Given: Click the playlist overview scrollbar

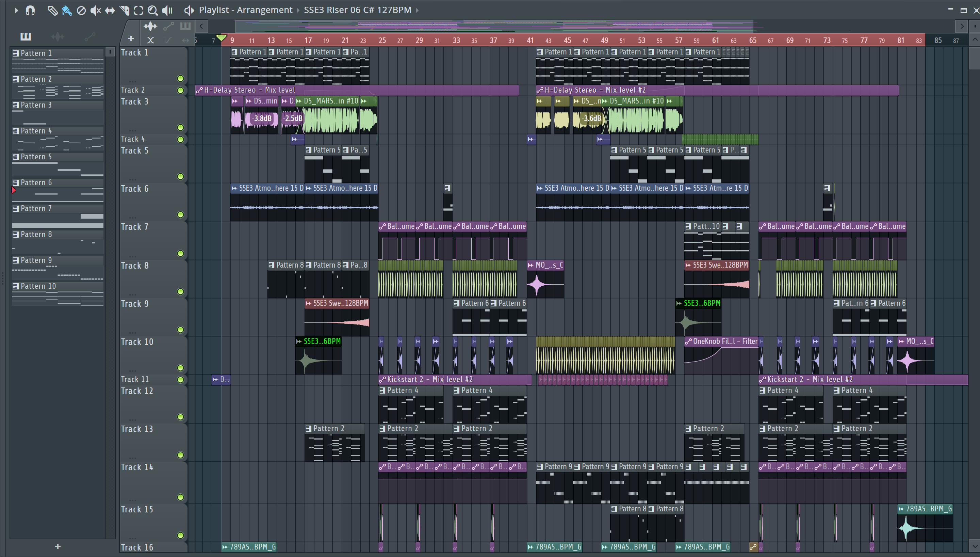Looking at the screenshot, I should coord(494,26).
